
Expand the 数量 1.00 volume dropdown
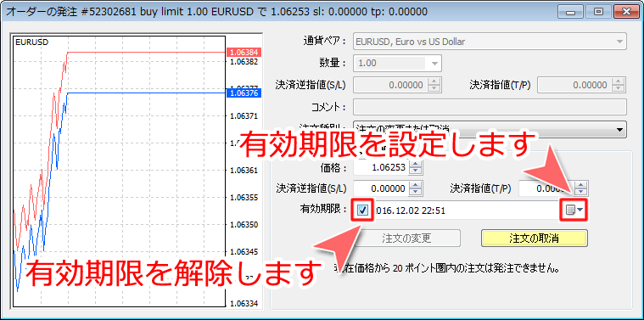pyautogui.click(x=434, y=64)
